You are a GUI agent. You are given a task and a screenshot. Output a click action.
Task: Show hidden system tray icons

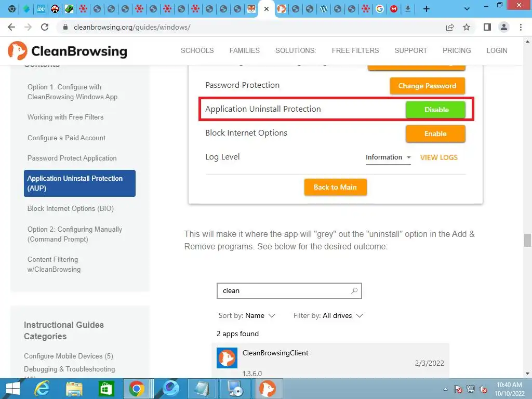point(445,389)
